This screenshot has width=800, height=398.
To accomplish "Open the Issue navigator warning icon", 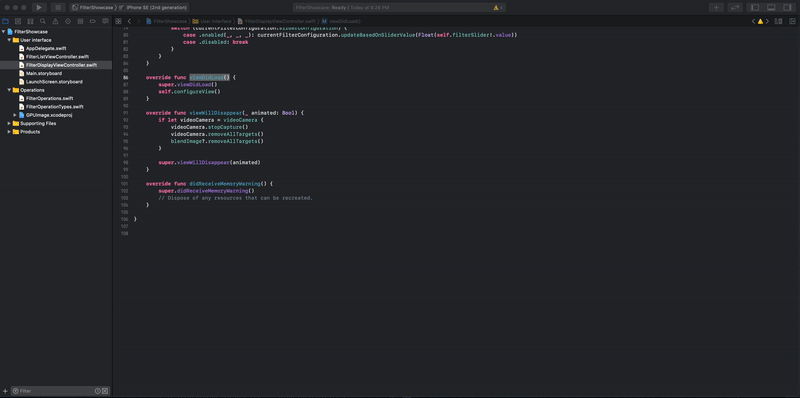I will coord(55,21).
